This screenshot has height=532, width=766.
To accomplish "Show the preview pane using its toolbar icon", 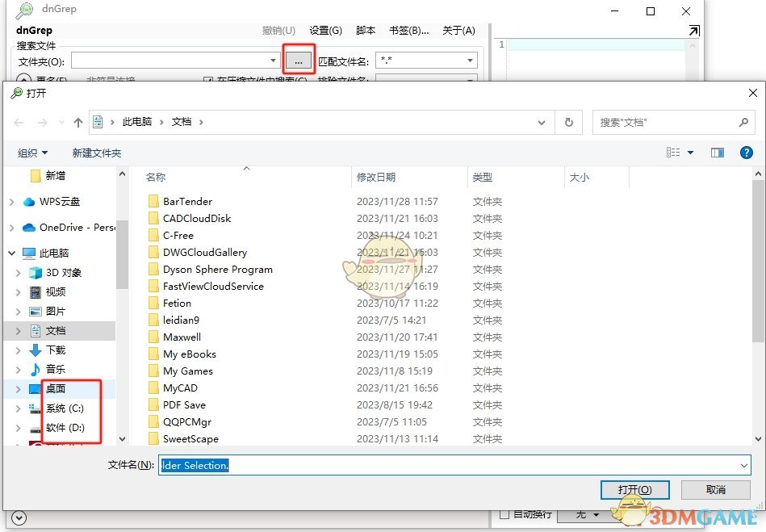I will point(717,153).
